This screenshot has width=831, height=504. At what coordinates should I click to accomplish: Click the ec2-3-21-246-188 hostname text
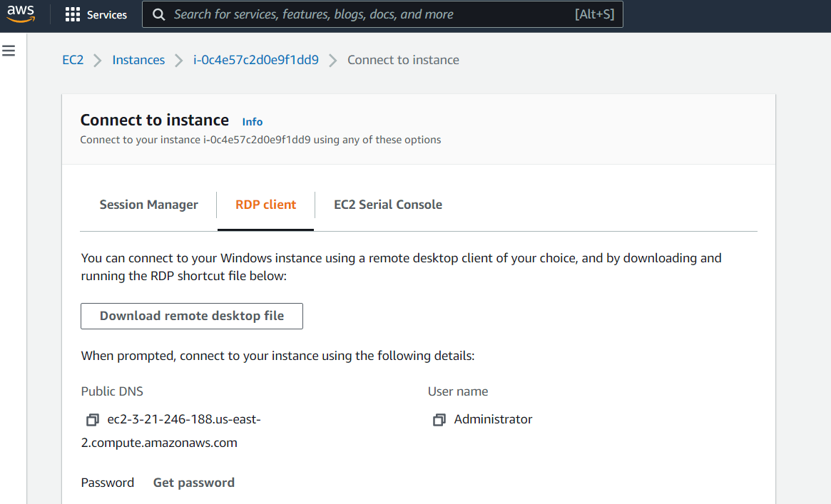click(184, 420)
